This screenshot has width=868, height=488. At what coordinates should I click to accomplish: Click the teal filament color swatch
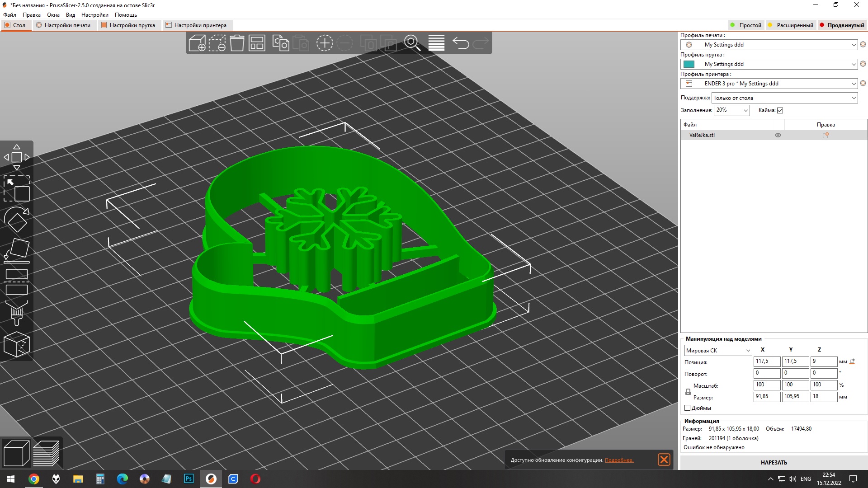point(689,64)
